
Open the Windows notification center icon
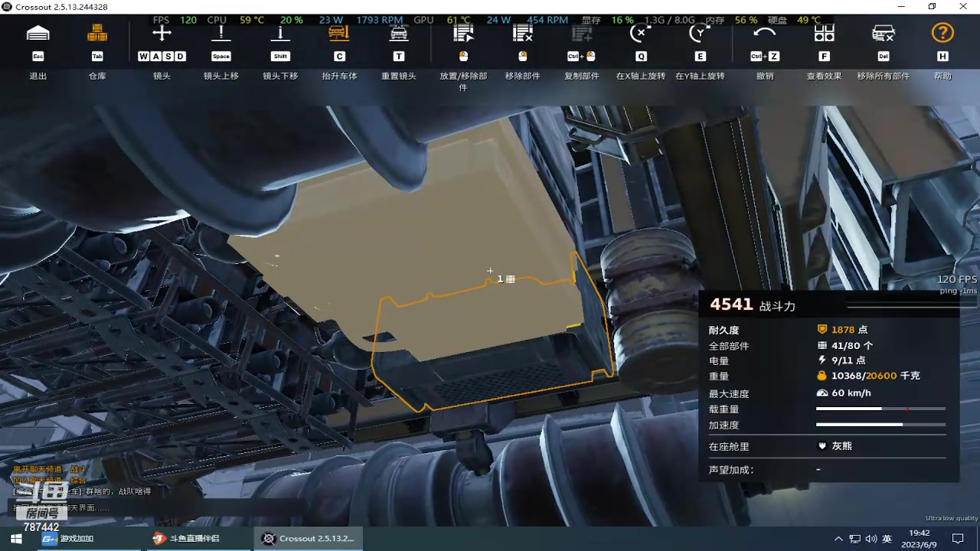click(958, 539)
